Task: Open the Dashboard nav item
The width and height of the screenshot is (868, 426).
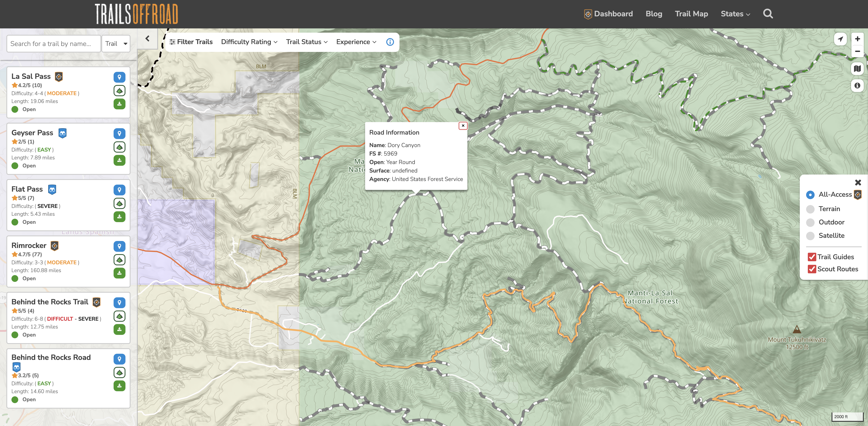Action: [609, 14]
